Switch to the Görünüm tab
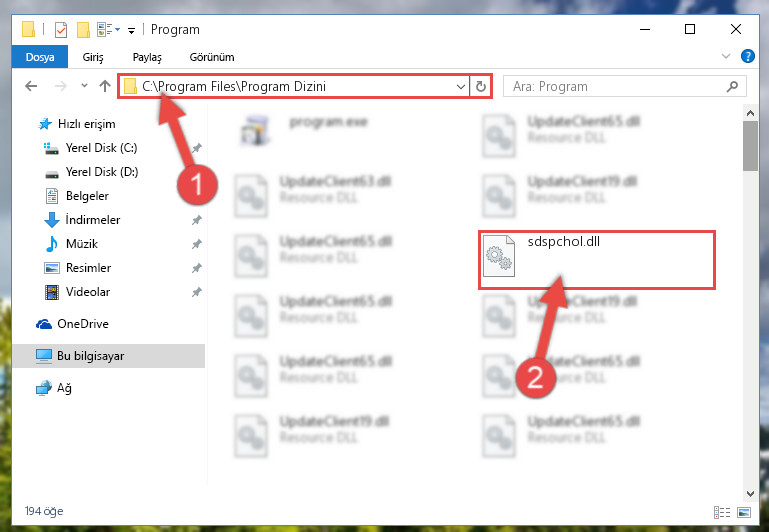 tap(212, 57)
